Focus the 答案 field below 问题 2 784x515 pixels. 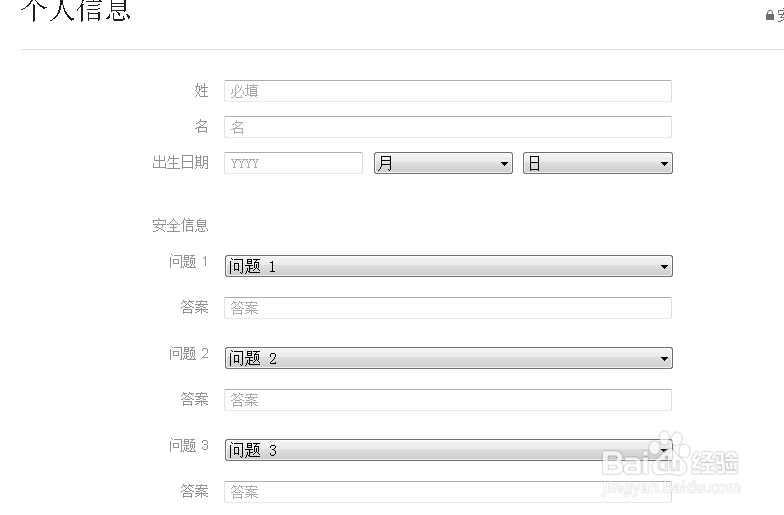pyautogui.click(x=447, y=400)
